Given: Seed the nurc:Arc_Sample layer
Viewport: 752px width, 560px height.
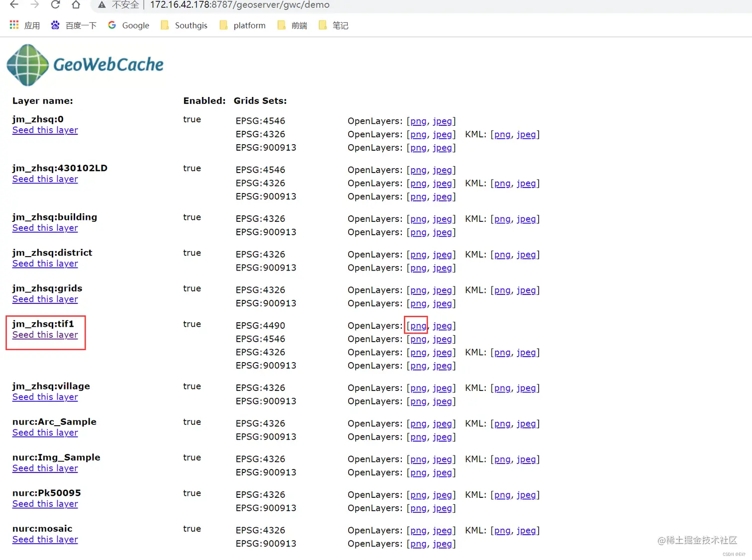Looking at the screenshot, I should [45, 433].
